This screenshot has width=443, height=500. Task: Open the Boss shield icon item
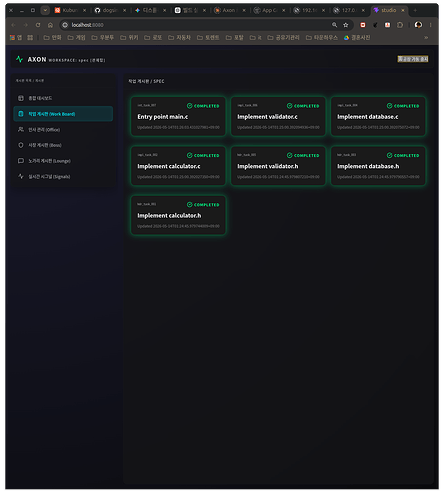[x=21, y=145]
